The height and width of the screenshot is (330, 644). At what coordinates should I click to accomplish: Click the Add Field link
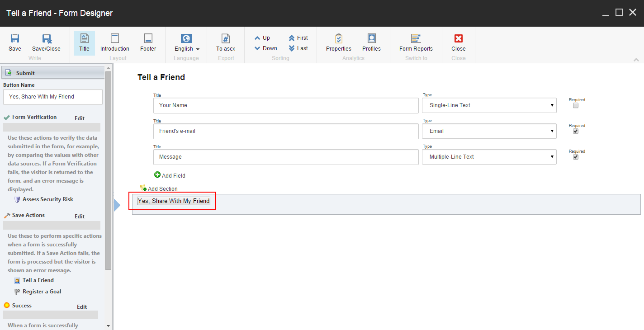[x=170, y=175]
